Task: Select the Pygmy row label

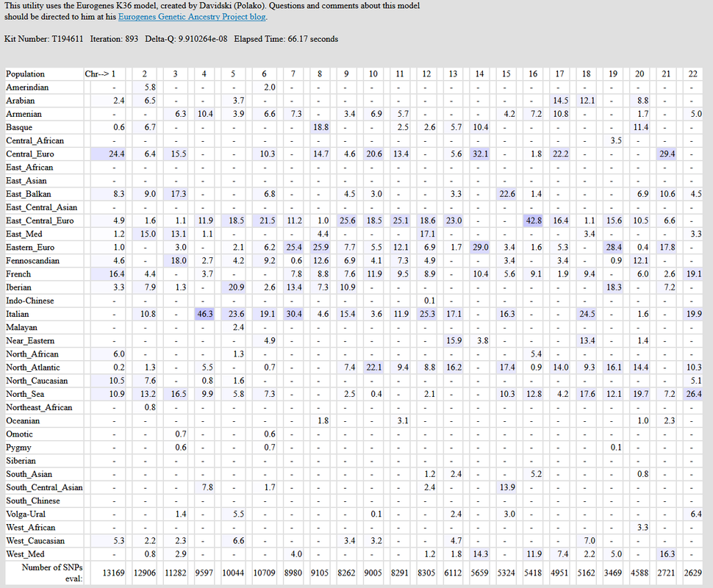Action: [x=18, y=448]
